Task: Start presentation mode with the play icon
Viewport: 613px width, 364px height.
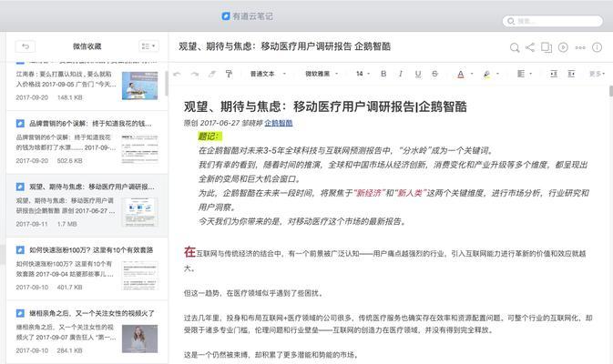Action: pos(563,47)
